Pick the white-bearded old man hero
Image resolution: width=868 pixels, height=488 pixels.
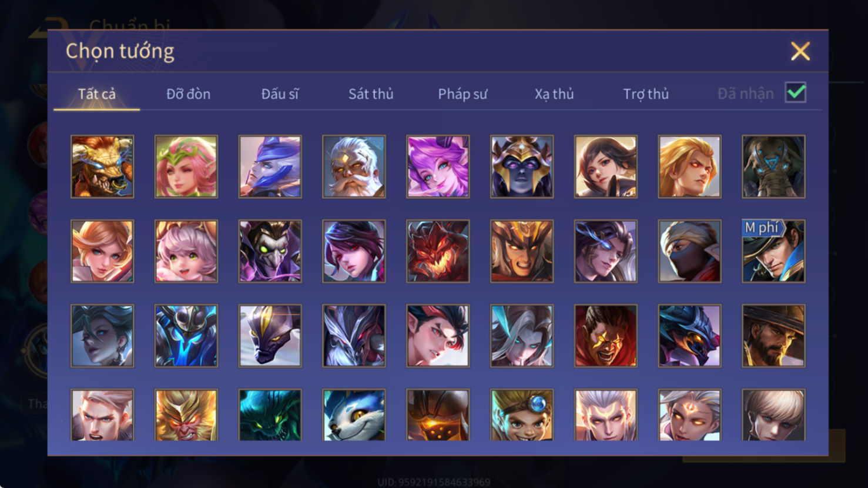click(354, 166)
